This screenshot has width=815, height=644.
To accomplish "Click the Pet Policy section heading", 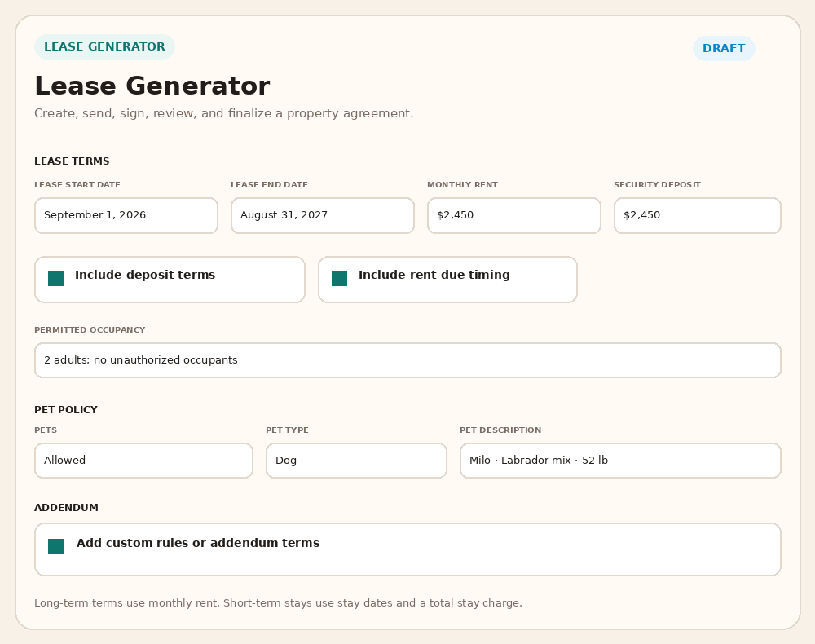I will click(66, 409).
